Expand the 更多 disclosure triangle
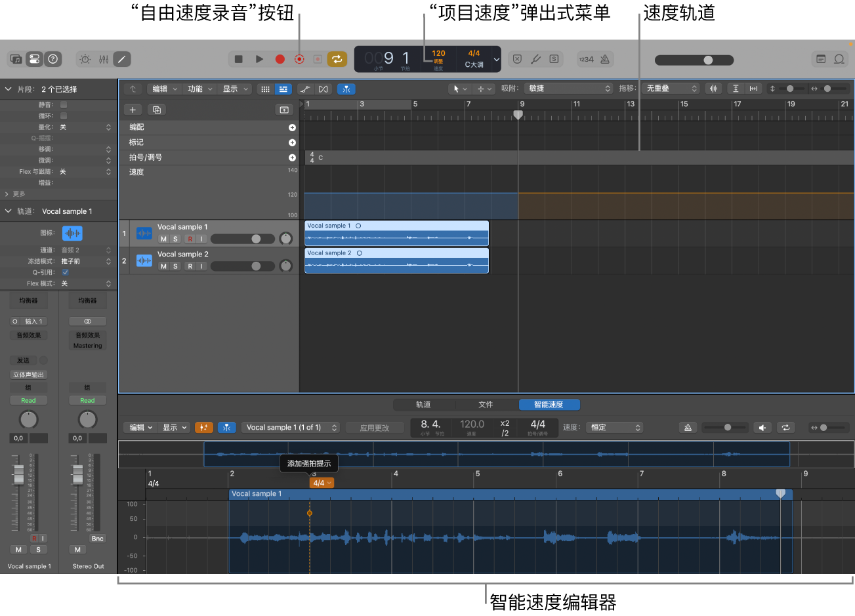Image resolution: width=855 pixels, height=616 pixels. (x=7, y=194)
